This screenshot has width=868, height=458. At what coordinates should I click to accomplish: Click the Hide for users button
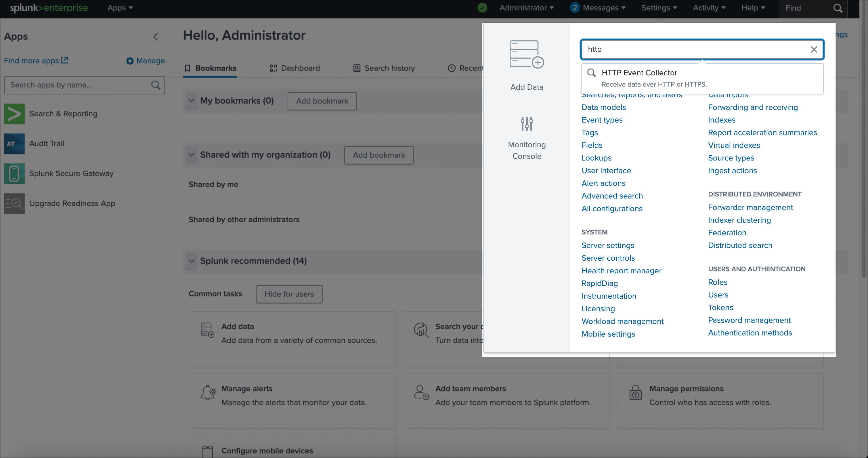(x=289, y=294)
